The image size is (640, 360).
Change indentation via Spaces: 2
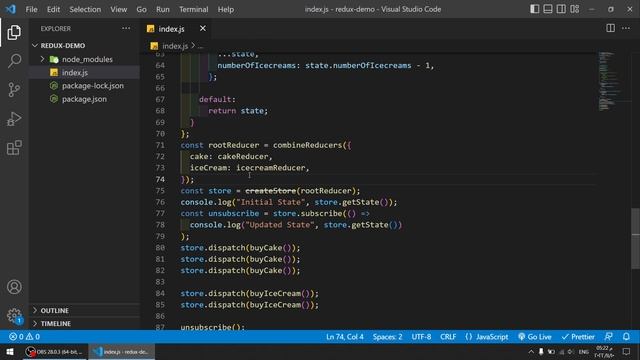(x=387, y=337)
